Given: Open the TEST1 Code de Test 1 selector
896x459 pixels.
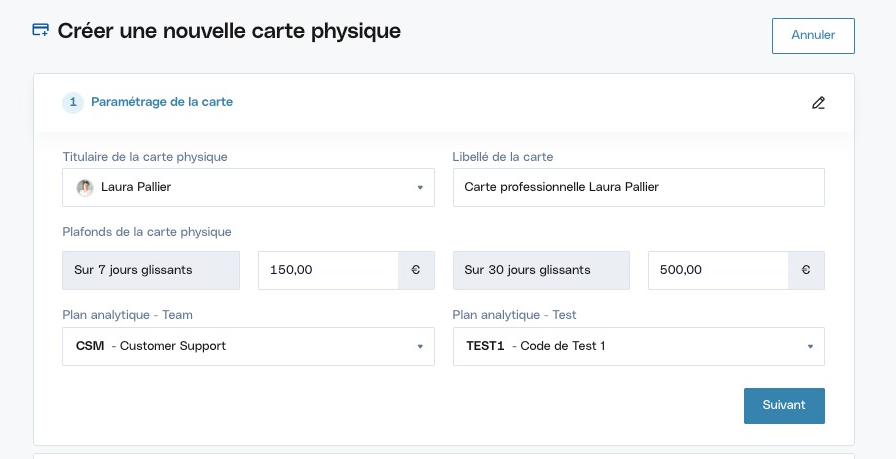Looking at the screenshot, I should pos(639,346).
